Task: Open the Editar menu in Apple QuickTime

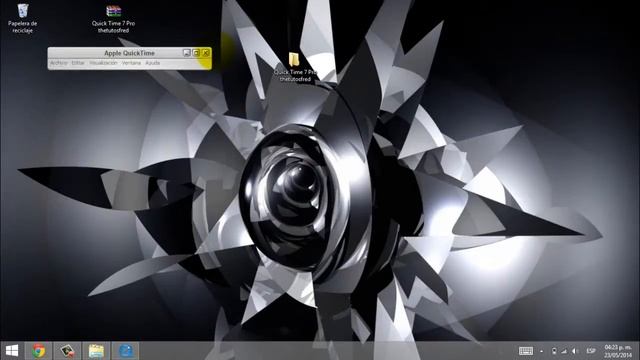Action: point(78,63)
